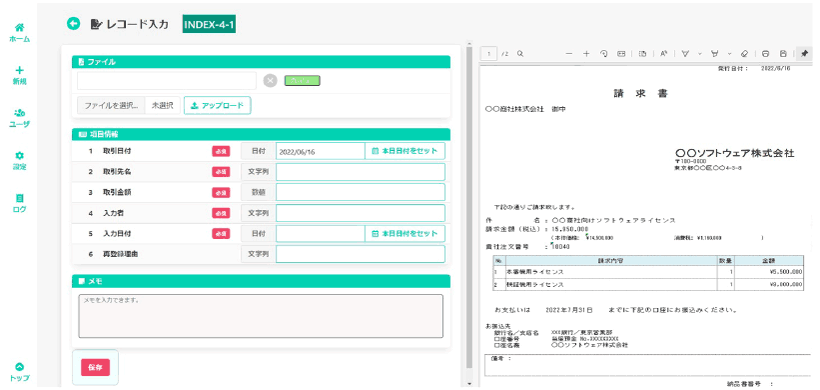This screenshot has height=390, width=820.
Task: Click the 金額 column header
Action: 768,260
